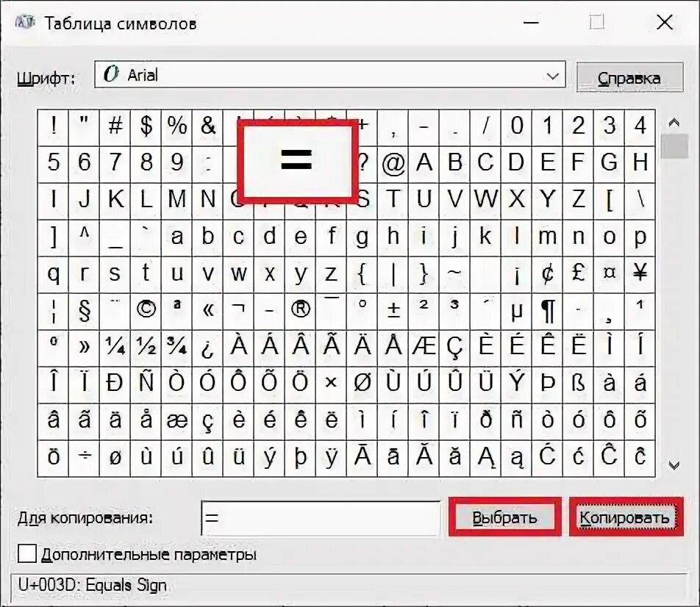Select the lowercase g cell

pyautogui.click(x=362, y=238)
